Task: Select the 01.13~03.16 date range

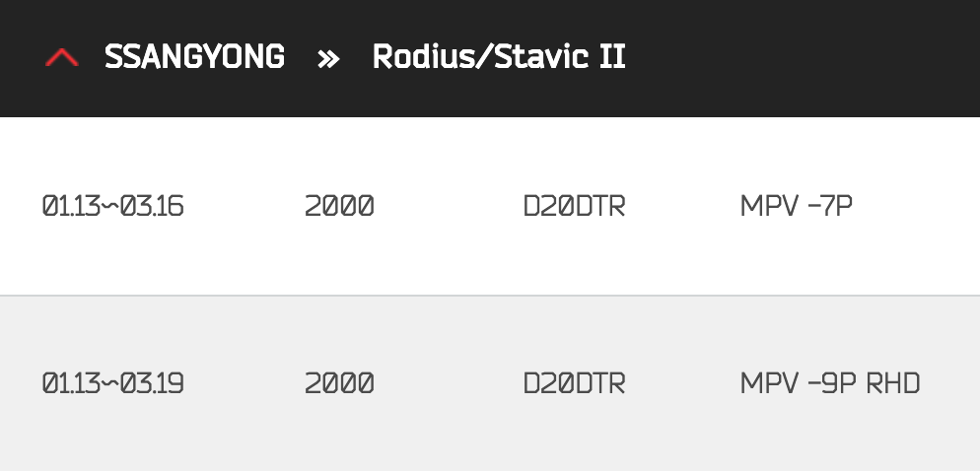Action: click(113, 207)
